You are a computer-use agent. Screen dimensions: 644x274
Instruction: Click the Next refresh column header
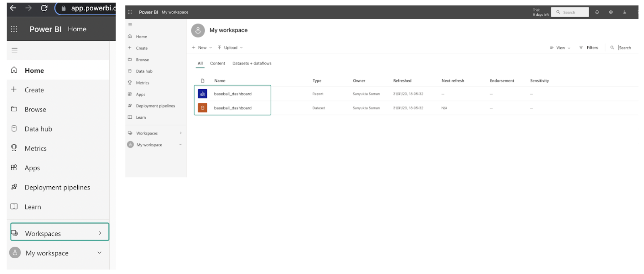point(453,81)
